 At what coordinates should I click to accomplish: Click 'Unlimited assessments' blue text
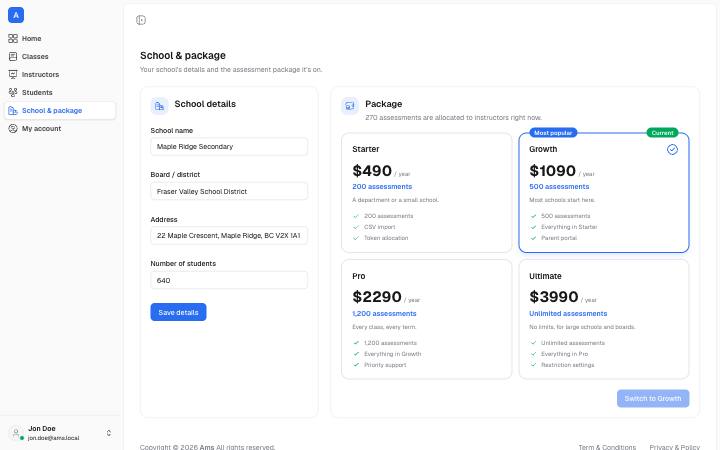tap(568, 314)
